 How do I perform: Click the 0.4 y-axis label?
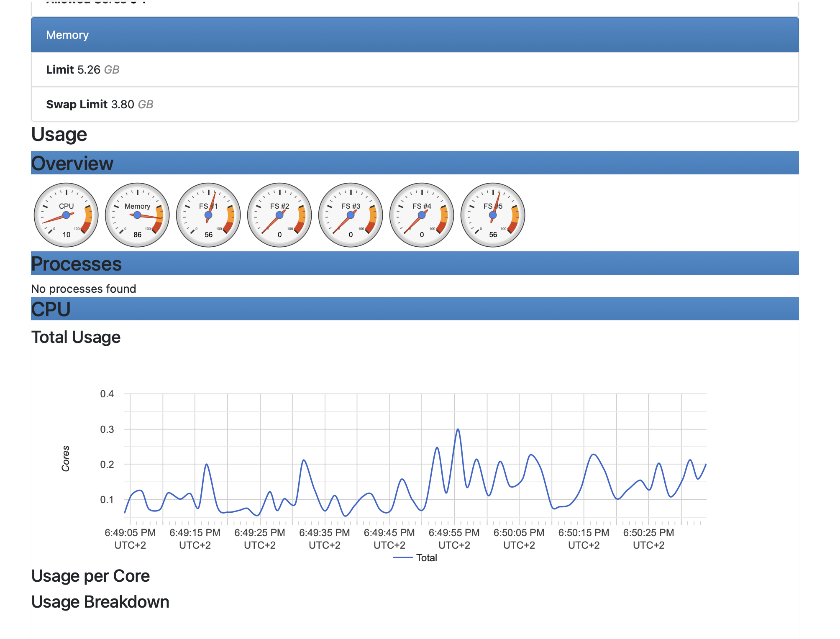click(107, 394)
